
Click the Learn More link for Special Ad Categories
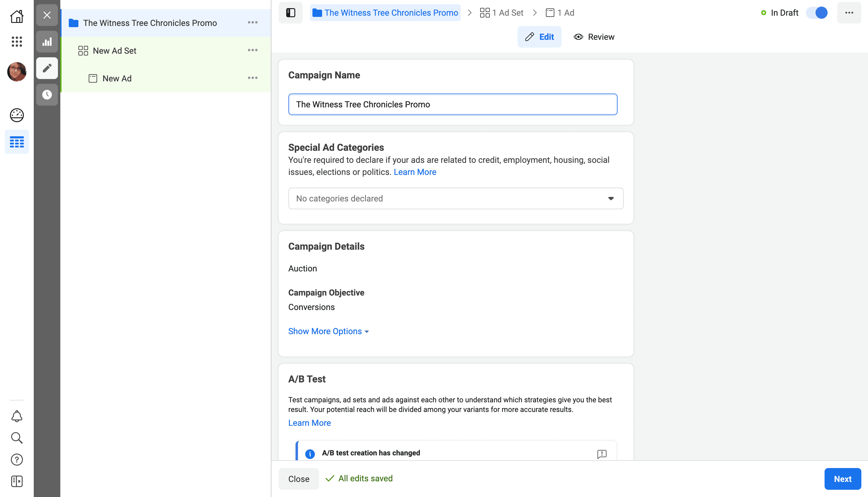coord(415,172)
